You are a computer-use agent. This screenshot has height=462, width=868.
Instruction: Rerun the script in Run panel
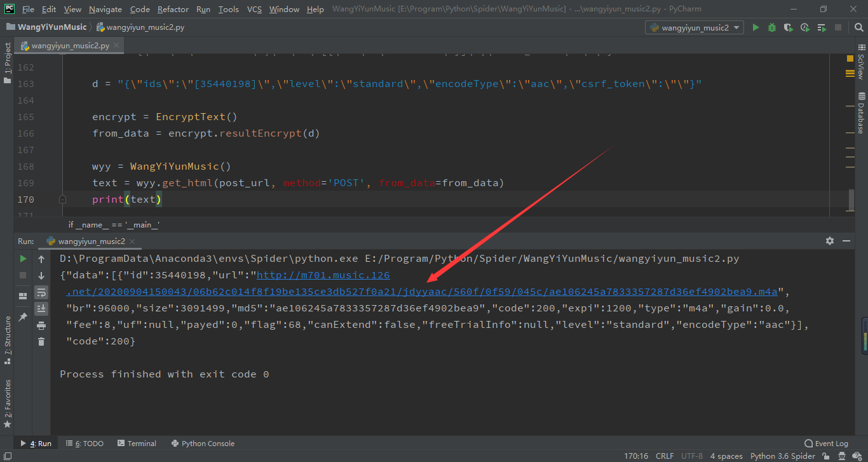pyautogui.click(x=23, y=259)
